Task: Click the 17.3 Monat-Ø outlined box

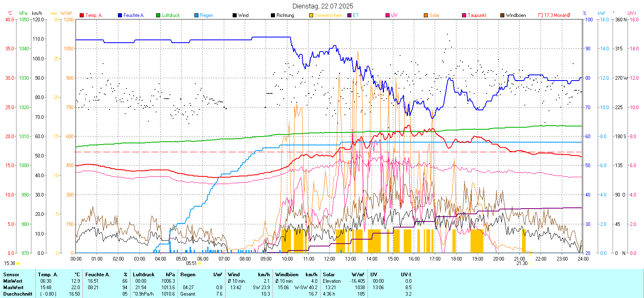Action: tap(541, 15)
